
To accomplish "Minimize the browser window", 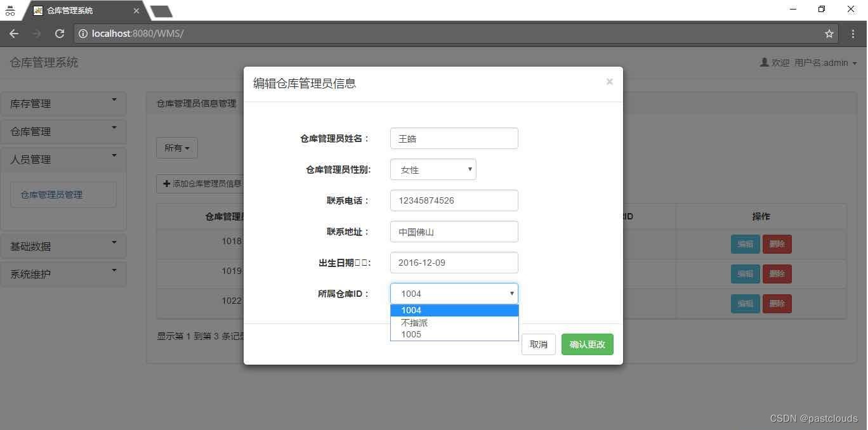I will pyautogui.click(x=794, y=9).
